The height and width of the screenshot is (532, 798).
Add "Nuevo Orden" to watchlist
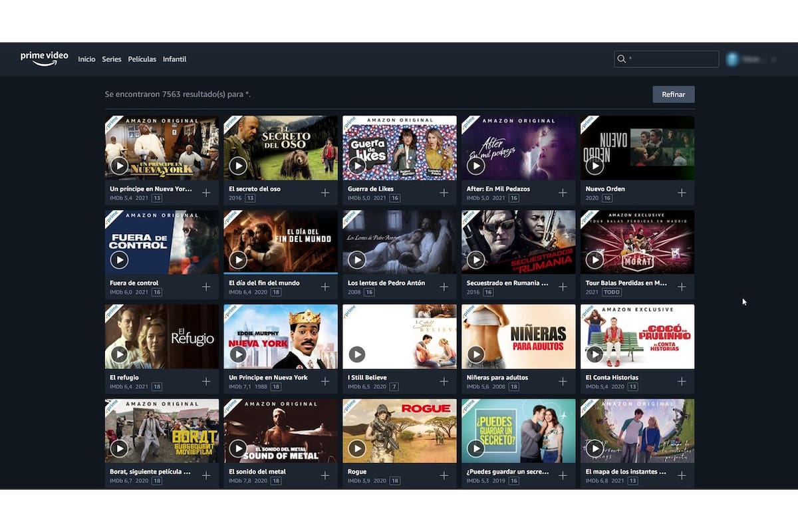pyautogui.click(x=681, y=193)
